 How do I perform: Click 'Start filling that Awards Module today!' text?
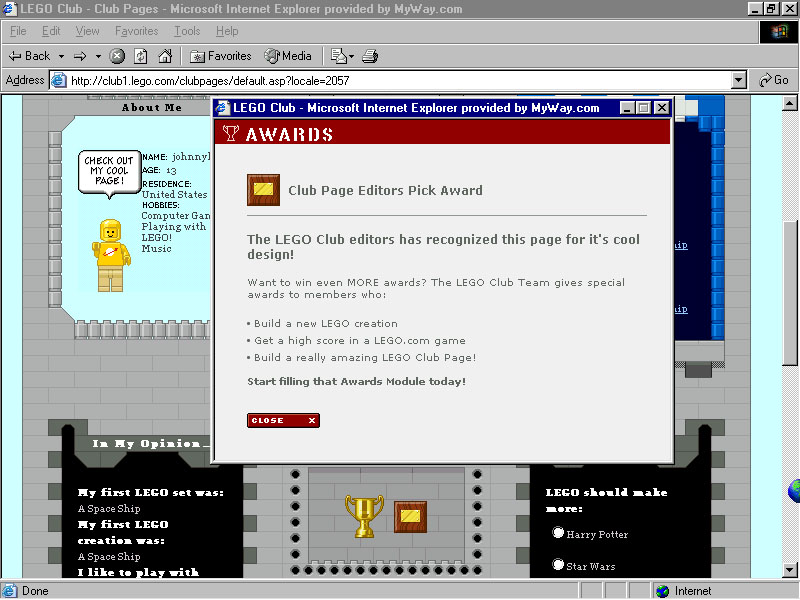click(356, 381)
